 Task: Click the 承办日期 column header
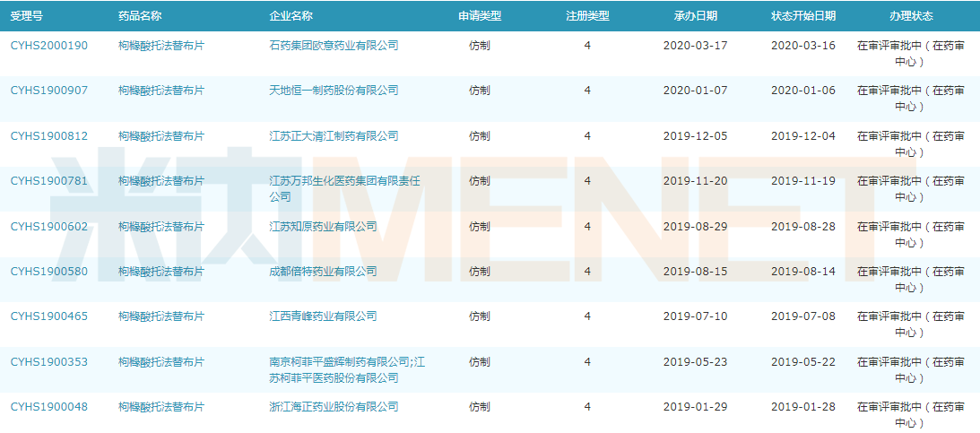pos(696,16)
